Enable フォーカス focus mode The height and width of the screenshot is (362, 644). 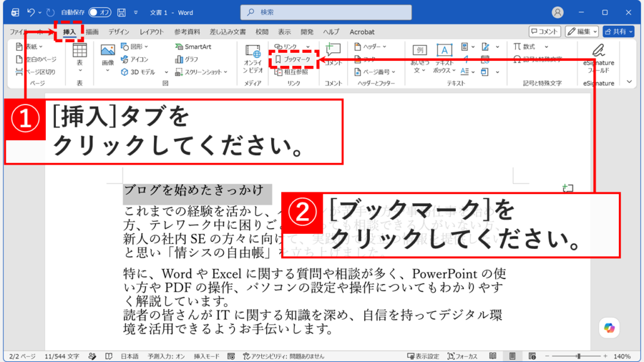(x=462, y=356)
